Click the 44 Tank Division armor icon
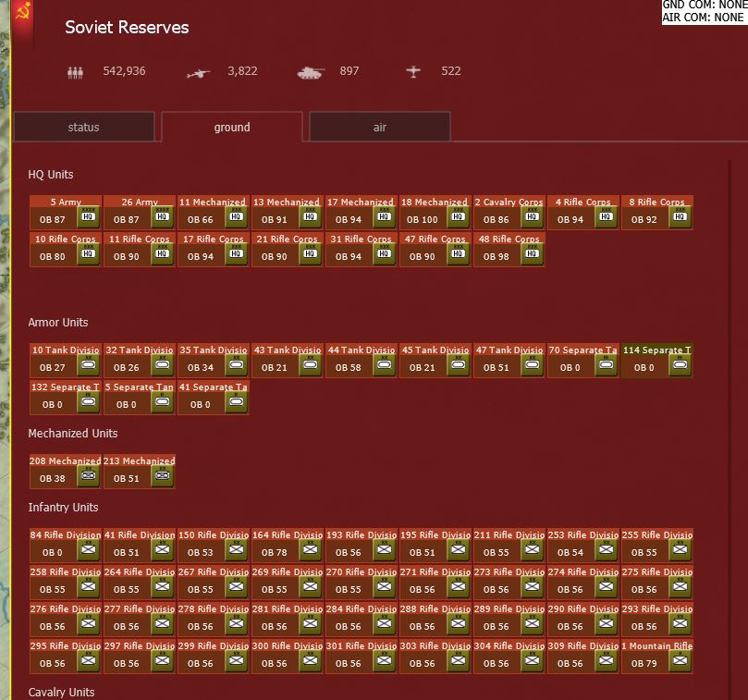748x700 pixels. [x=384, y=364]
